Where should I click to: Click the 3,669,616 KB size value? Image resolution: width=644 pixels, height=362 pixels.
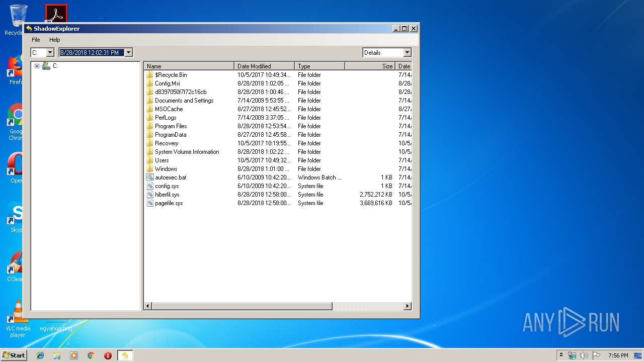tap(376, 203)
